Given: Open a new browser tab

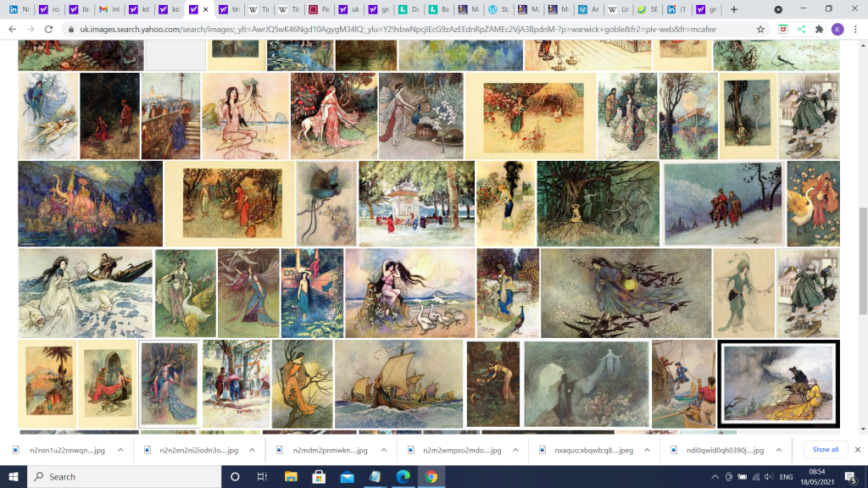Looking at the screenshot, I should point(734,9).
